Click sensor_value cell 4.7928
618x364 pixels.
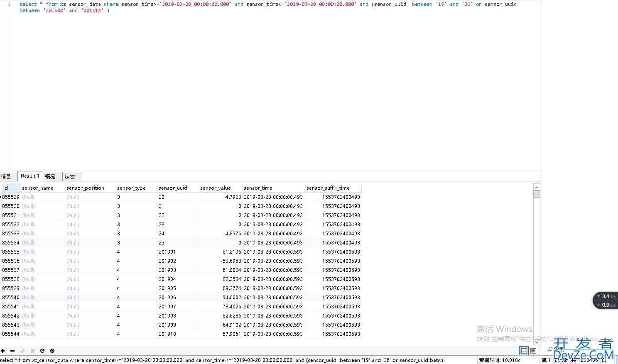coord(221,197)
